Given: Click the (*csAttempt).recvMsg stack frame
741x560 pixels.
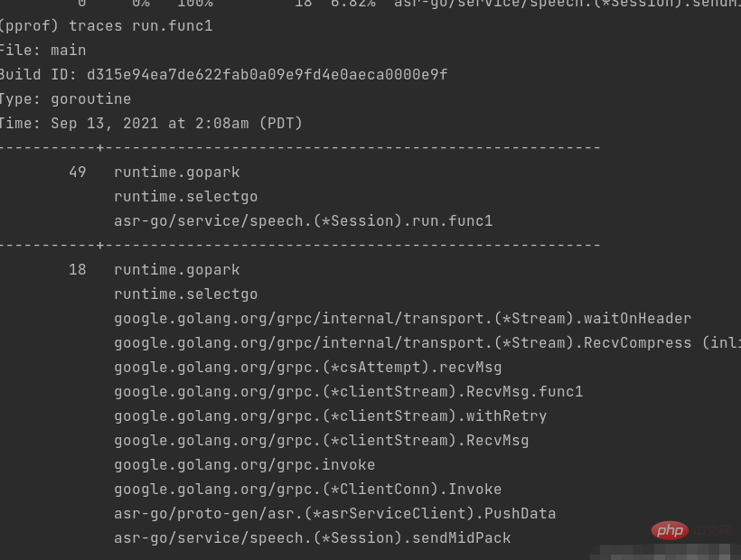Looking at the screenshot, I should pyautogui.click(x=307, y=367).
